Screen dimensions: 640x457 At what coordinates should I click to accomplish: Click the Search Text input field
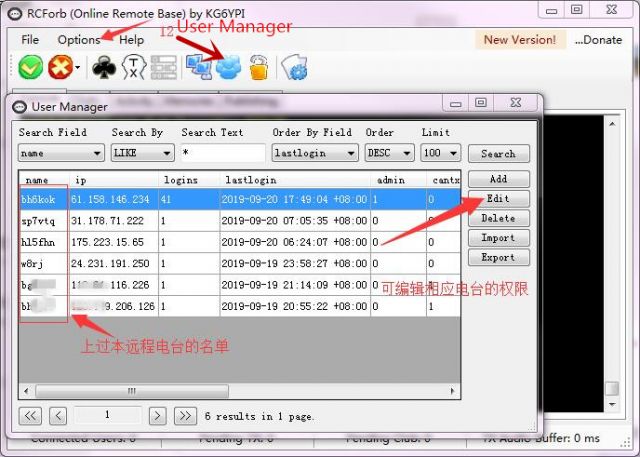(223, 153)
